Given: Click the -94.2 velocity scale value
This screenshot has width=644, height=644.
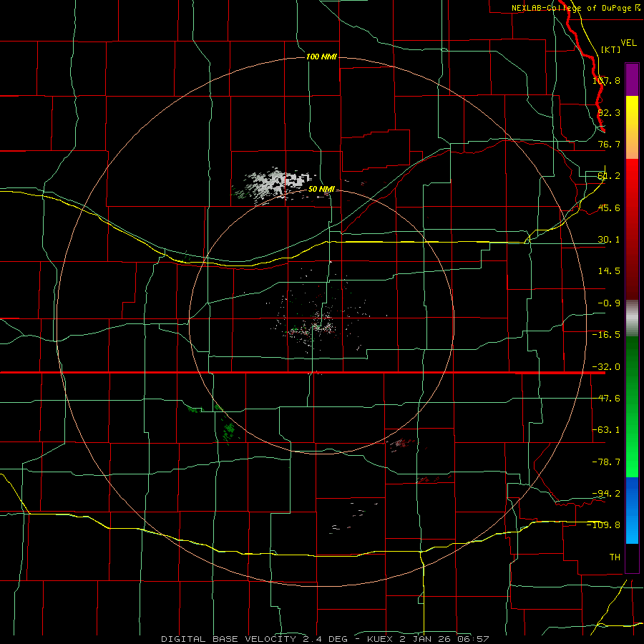Looking at the screenshot, I should [606, 494].
